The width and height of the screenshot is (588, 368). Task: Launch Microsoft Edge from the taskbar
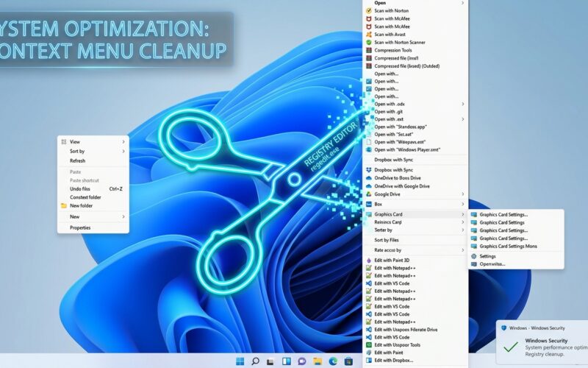333,361
